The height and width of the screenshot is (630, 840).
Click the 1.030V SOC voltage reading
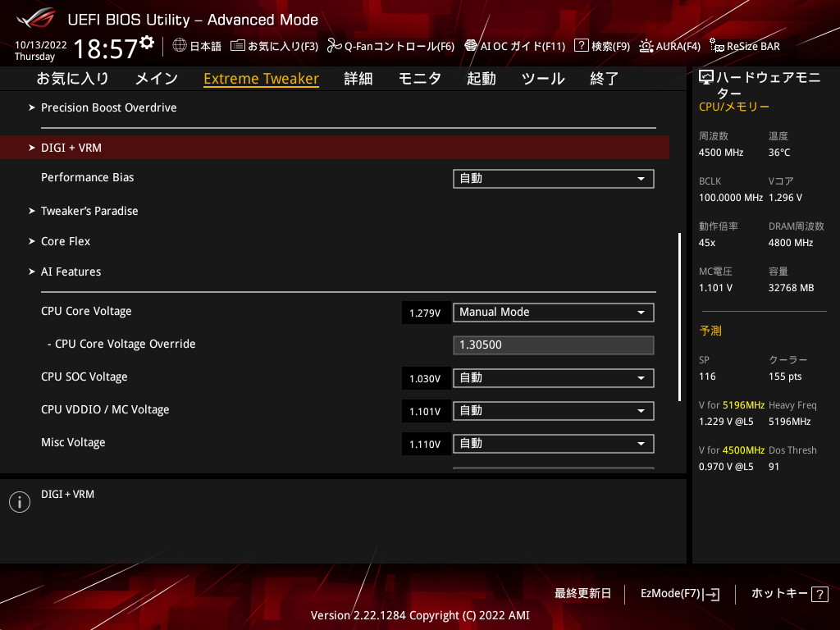pos(425,379)
